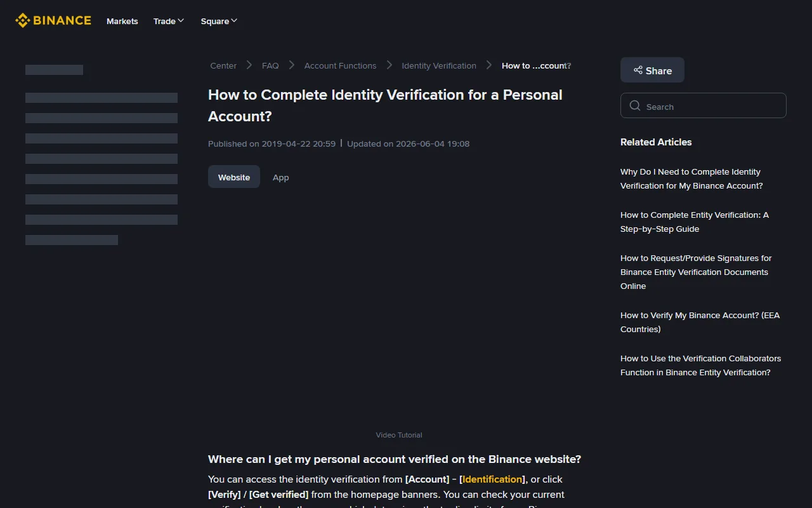Click the Related Articles heading
Image resolution: width=812 pixels, height=508 pixels.
tap(656, 142)
